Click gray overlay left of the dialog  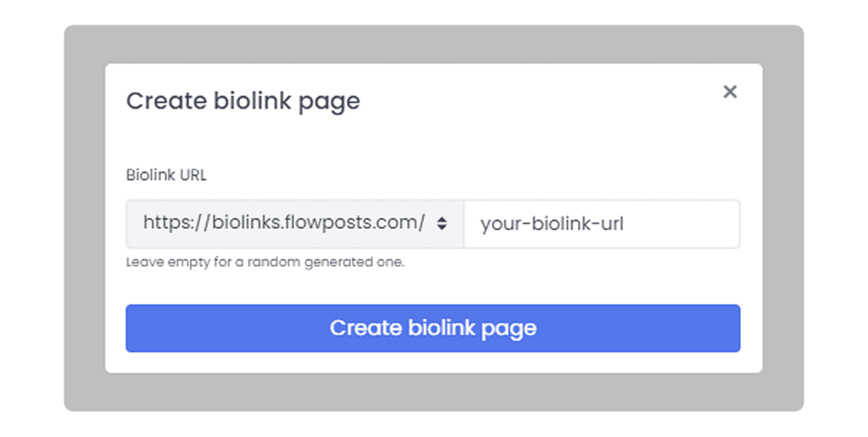(85, 218)
